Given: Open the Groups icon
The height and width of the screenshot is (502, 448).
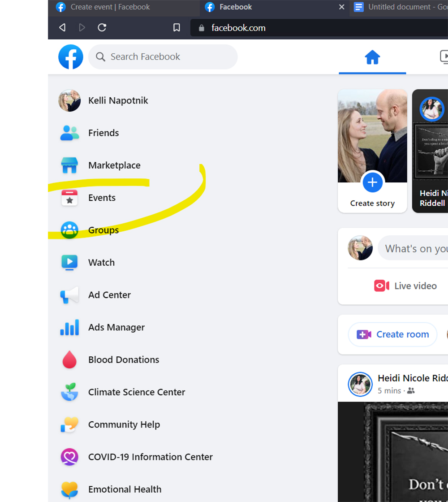Looking at the screenshot, I should [x=69, y=230].
